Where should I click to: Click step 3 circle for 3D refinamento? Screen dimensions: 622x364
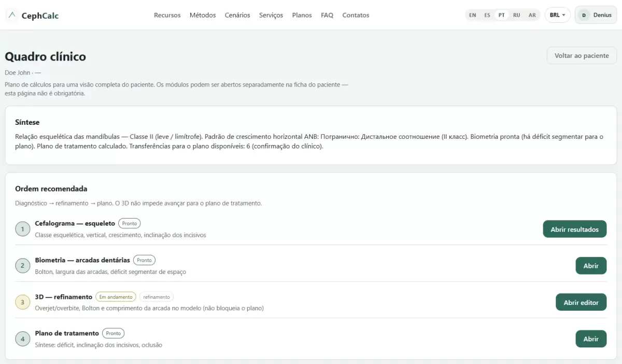[x=22, y=302]
